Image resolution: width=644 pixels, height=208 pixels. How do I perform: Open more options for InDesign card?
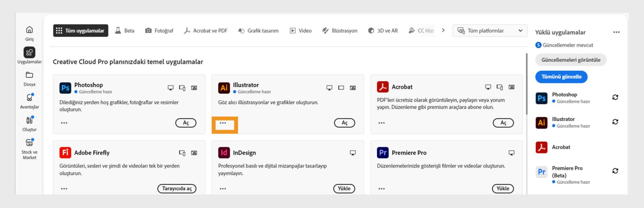point(223,189)
